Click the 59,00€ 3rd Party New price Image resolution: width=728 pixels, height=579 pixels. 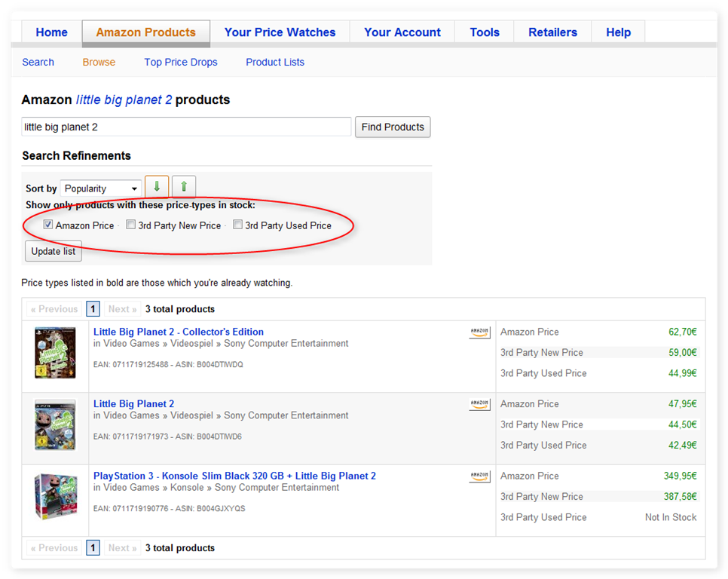[683, 352]
